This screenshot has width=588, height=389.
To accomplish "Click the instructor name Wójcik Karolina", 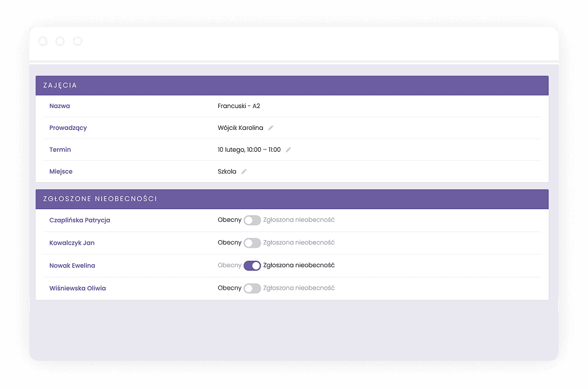I will (x=240, y=128).
